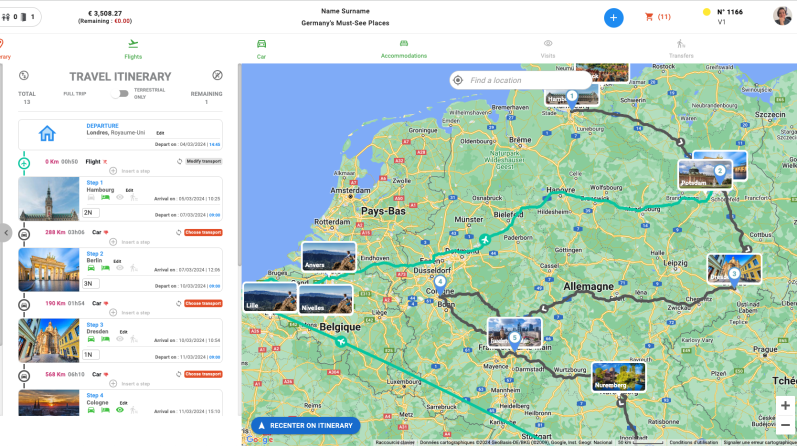Toggle the visits eye icon for Hambourg

119,197
